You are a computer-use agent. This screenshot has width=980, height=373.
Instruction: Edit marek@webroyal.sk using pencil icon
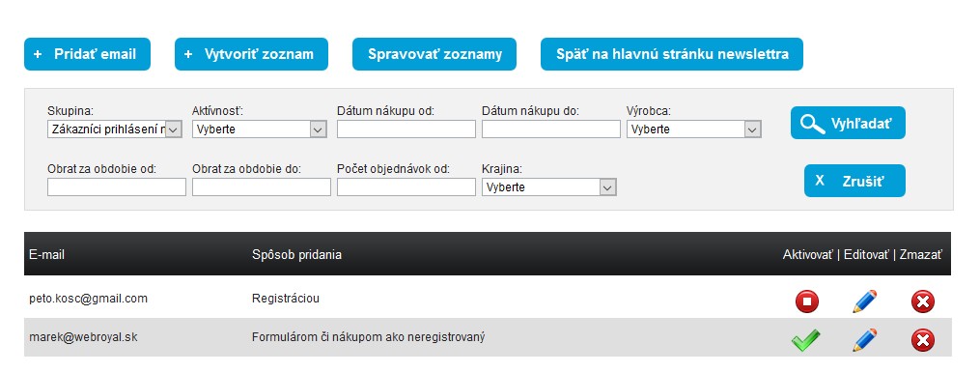(865, 340)
